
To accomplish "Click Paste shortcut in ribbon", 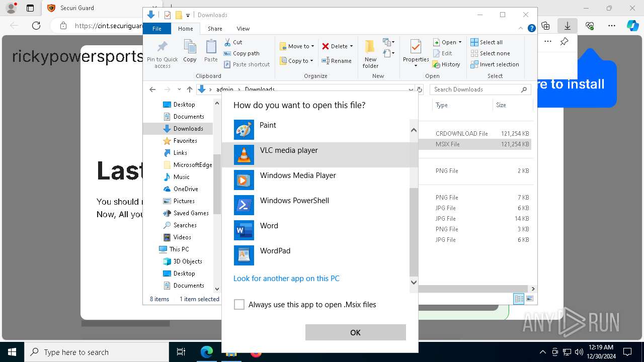I will point(247,64).
